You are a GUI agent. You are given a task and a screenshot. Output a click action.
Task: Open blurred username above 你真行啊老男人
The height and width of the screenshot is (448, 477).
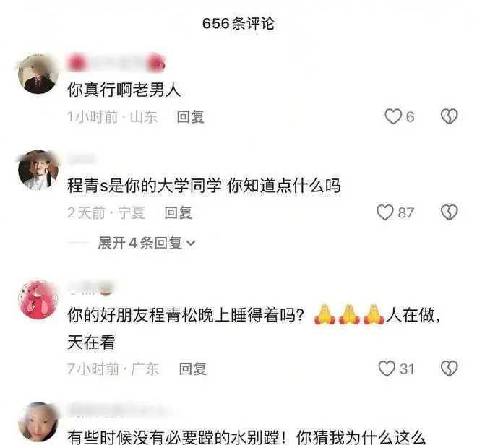(x=116, y=63)
